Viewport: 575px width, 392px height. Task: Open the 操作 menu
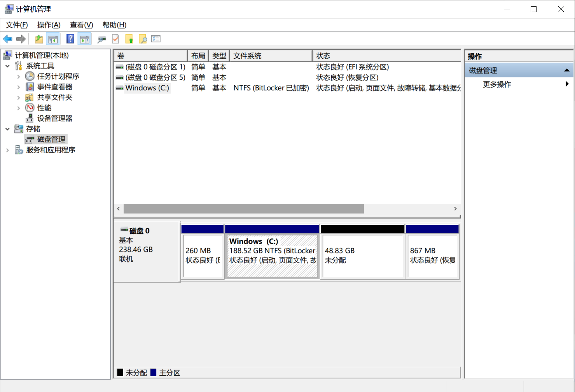coord(49,25)
